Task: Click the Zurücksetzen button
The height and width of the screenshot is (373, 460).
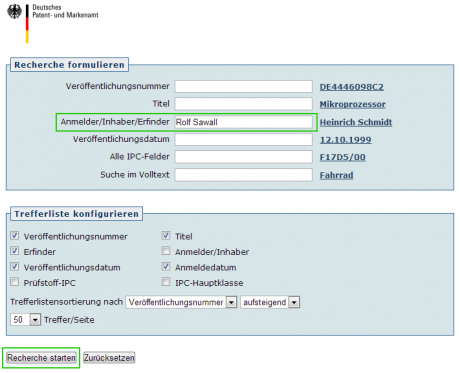Action: click(x=109, y=358)
